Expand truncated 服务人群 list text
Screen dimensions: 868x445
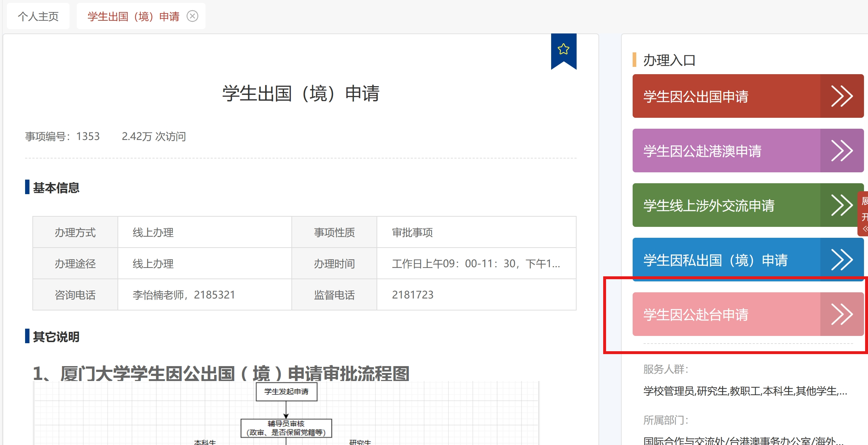tap(745, 391)
